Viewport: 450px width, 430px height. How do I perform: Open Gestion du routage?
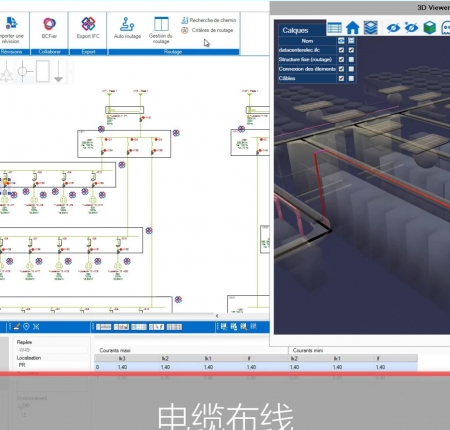161,30
